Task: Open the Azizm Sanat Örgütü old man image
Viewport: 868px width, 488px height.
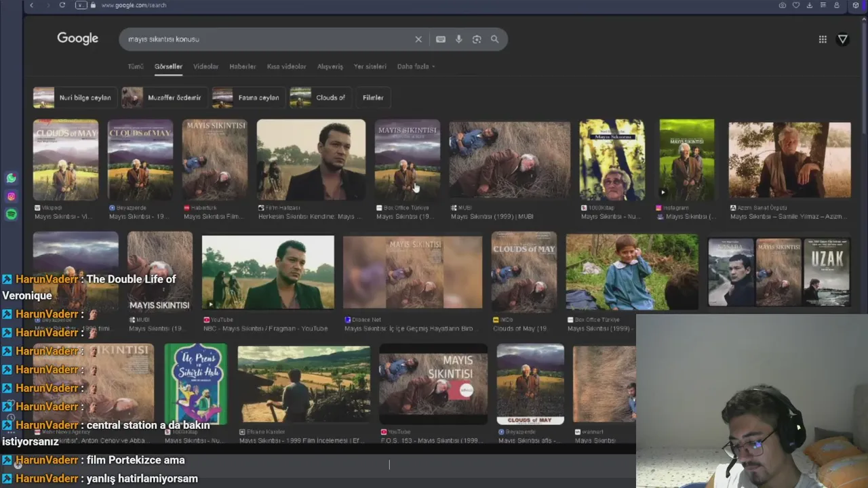Action: click(x=790, y=160)
